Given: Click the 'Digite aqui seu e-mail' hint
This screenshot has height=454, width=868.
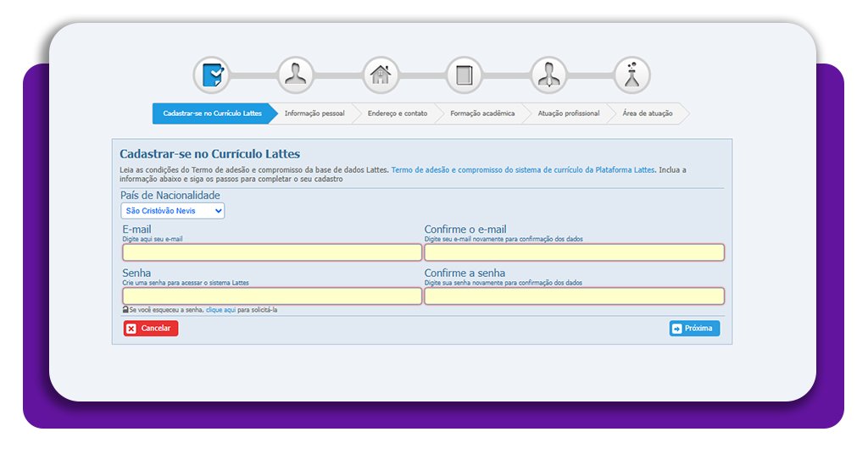Looking at the screenshot, I should [153, 239].
